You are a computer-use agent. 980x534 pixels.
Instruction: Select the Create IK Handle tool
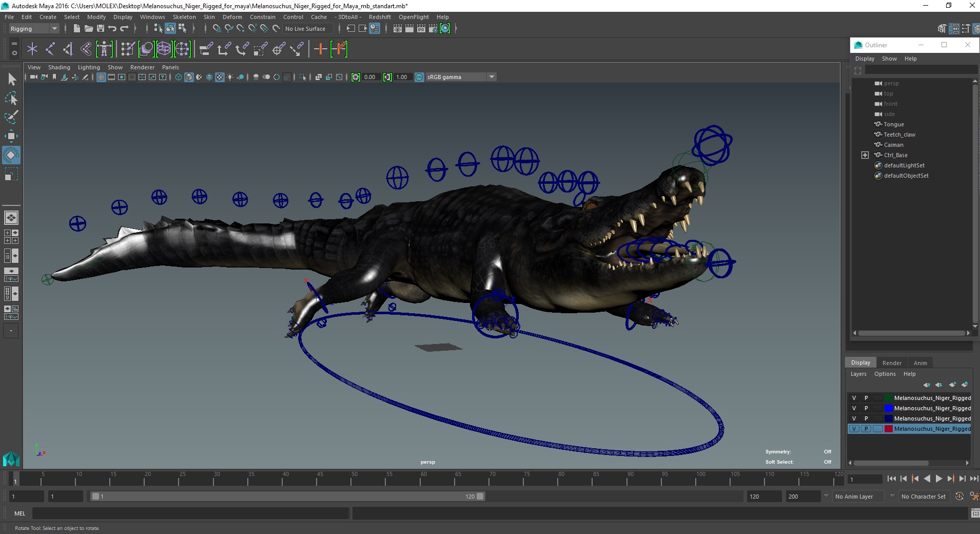[68, 49]
